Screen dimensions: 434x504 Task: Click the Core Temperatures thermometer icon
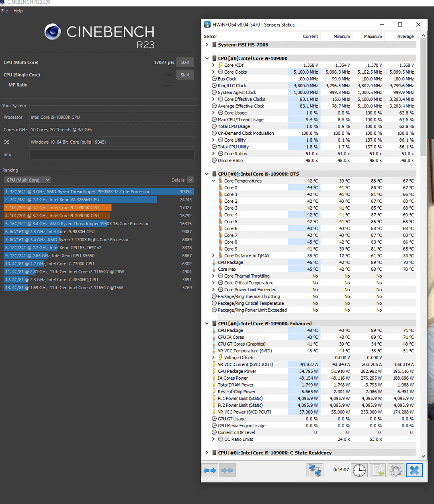tap(220, 181)
